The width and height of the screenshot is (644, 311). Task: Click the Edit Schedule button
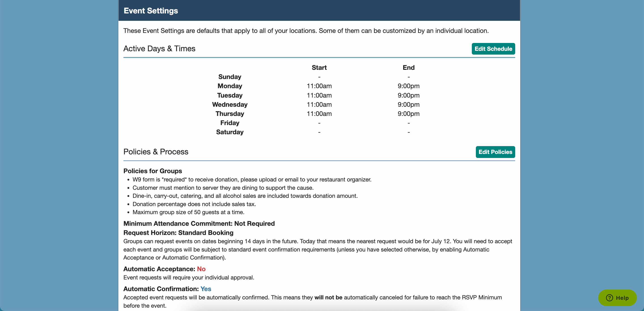[493, 49]
